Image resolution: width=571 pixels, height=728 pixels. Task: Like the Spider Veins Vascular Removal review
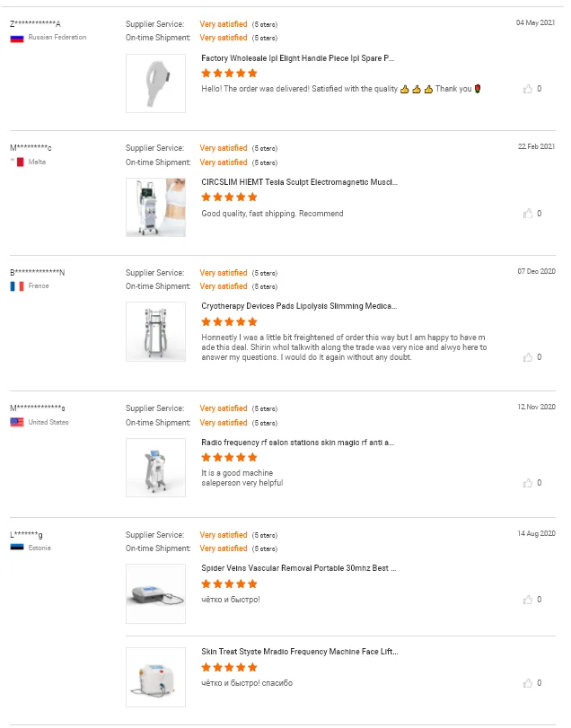tap(528, 600)
